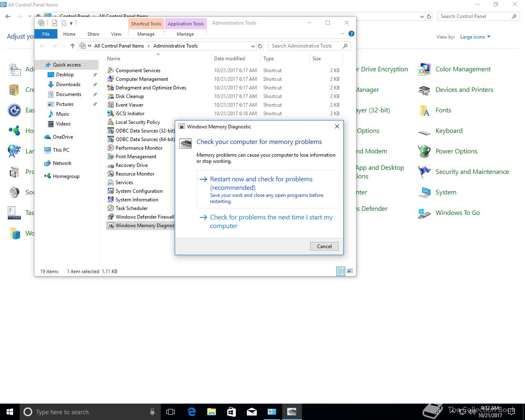Expand the Explorer address bar history dropdown
Image resolution: width=525 pixels, height=420 pixels.
point(253,46)
